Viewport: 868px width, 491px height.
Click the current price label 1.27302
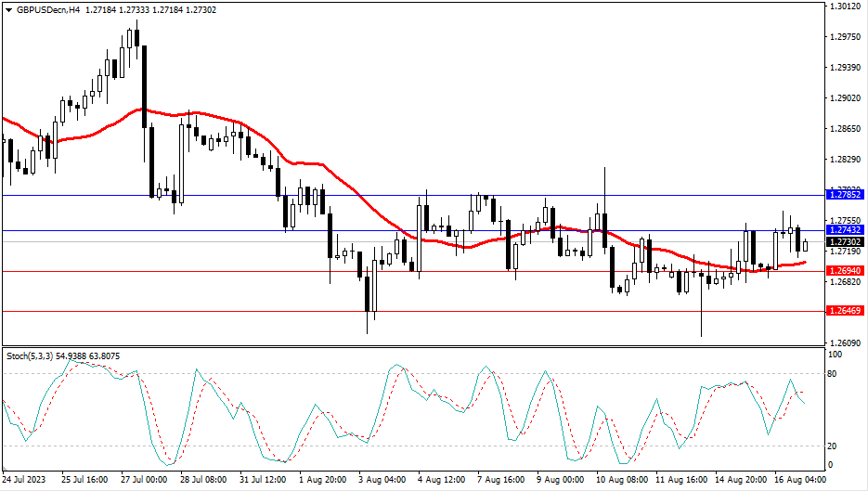(845, 241)
